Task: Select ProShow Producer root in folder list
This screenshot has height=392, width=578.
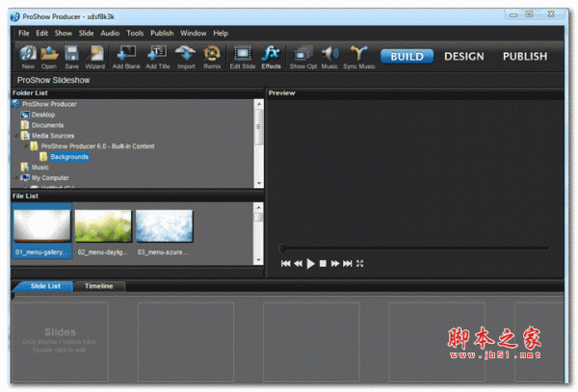Action: click(x=49, y=104)
